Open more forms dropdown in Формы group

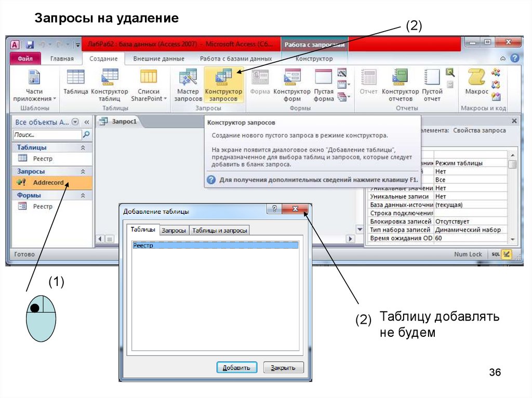(343, 98)
